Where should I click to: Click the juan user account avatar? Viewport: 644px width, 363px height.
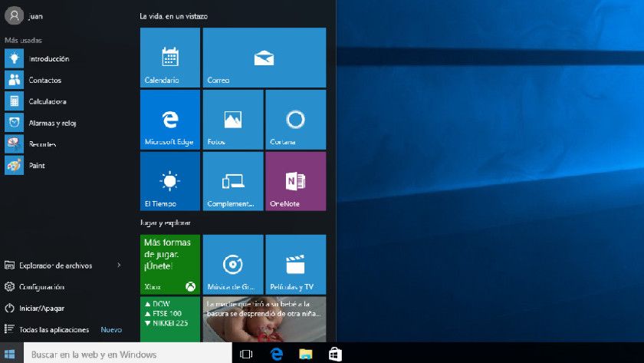click(14, 15)
